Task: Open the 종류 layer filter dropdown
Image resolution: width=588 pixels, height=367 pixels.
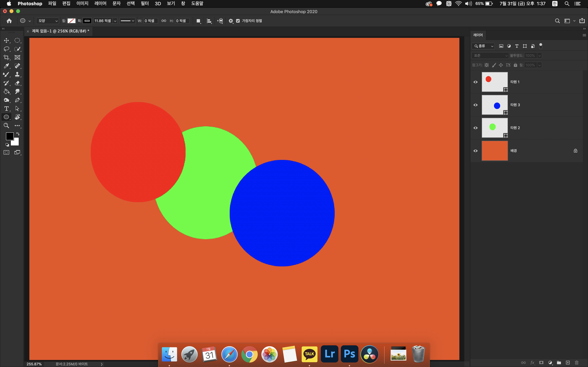Action: [483, 46]
